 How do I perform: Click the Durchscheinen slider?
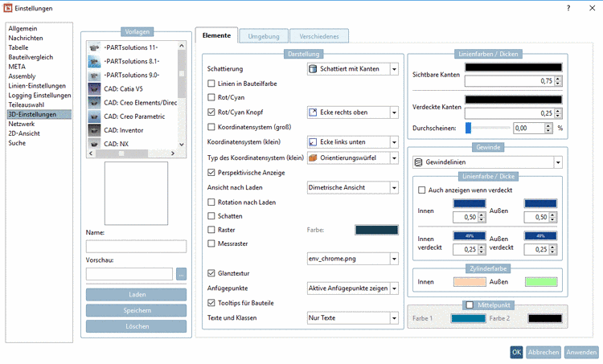[x=487, y=128]
